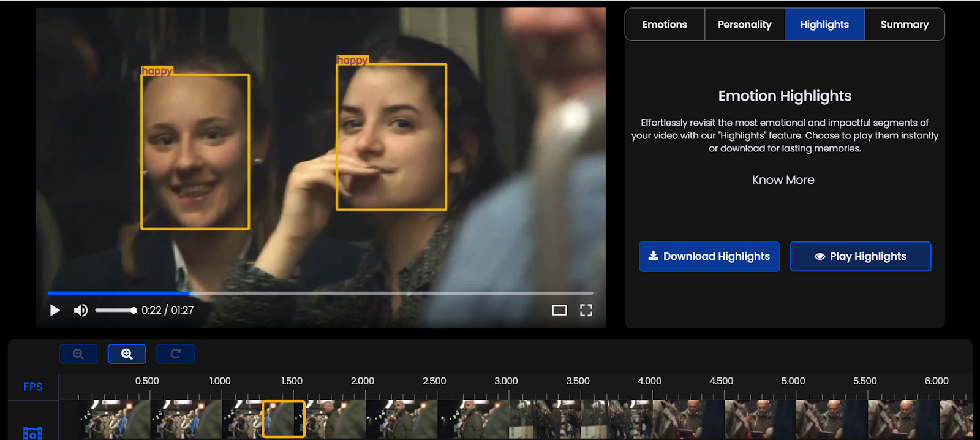Enter fullscreen video mode
The width and height of the screenshot is (980, 440).
[x=586, y=310]
